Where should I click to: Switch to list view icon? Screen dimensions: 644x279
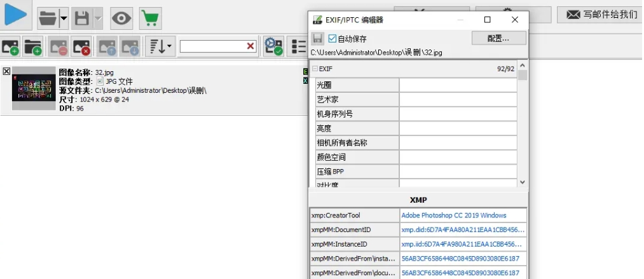point(298,46)
